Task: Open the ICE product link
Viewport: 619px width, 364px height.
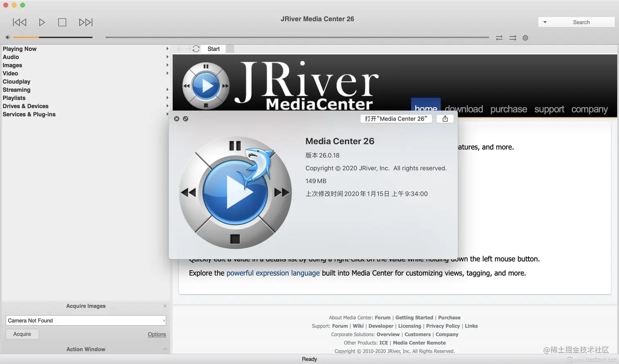Action: (x=384, y=343)
